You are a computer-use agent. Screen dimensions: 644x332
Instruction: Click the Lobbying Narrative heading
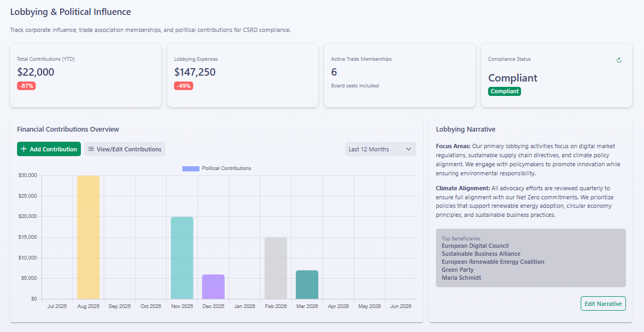pos(466,129)
